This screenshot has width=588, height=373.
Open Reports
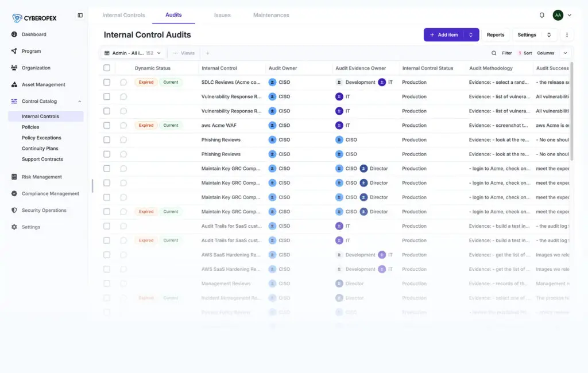496,35
